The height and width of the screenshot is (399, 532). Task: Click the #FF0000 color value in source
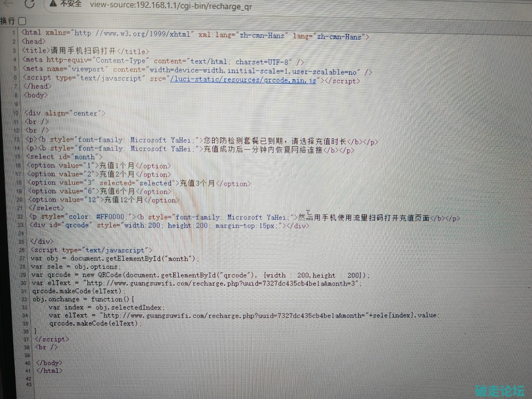pos(110,216)
